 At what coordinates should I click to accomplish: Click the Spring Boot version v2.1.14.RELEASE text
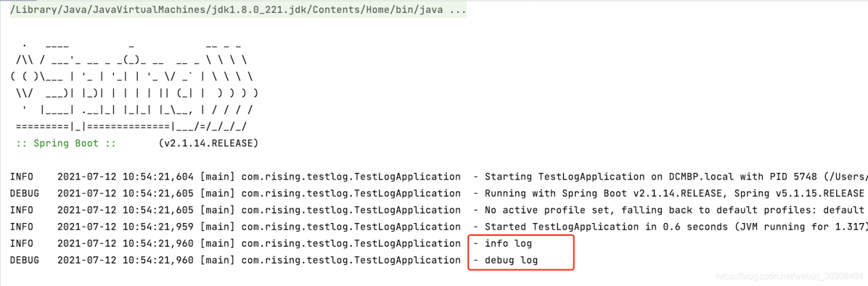tap(208, 144)
